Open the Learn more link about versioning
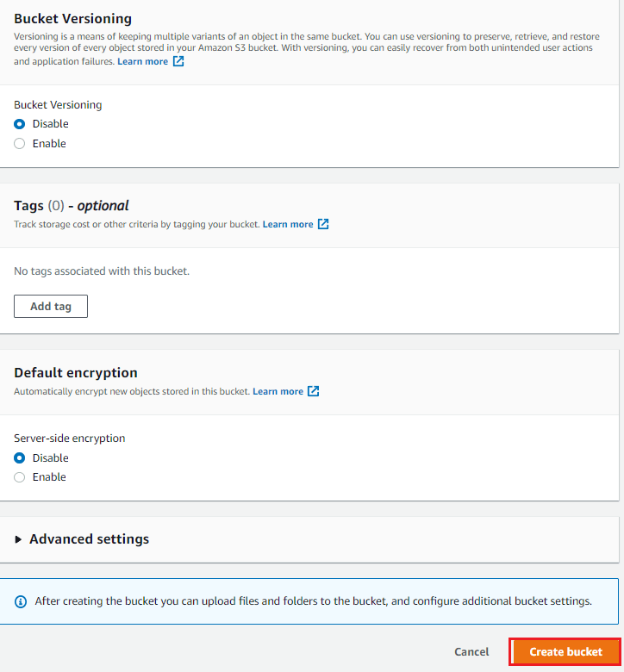Viewport: 624px width, 672px height. click(x=143, y=61)
